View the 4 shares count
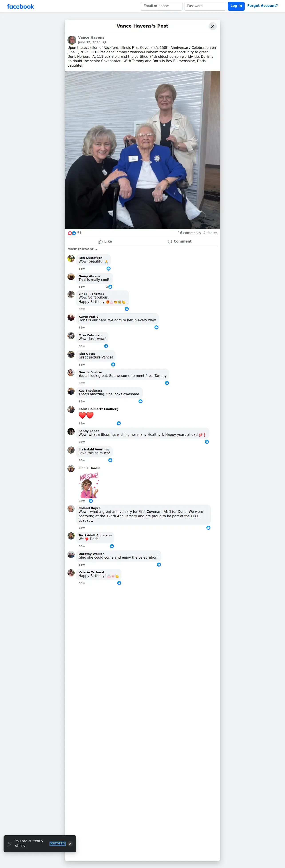 point(211,233)
